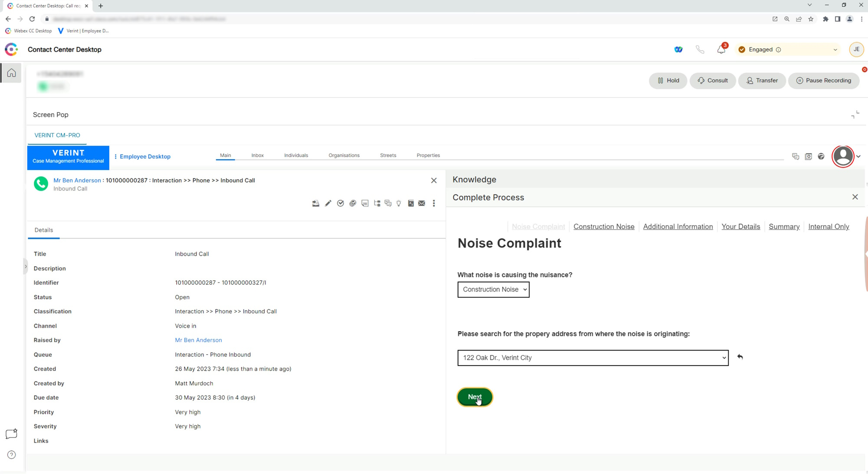Click the help question mark at bottom left
The height and width of the screenshot is (474, 868).
(x=11, y=454)
